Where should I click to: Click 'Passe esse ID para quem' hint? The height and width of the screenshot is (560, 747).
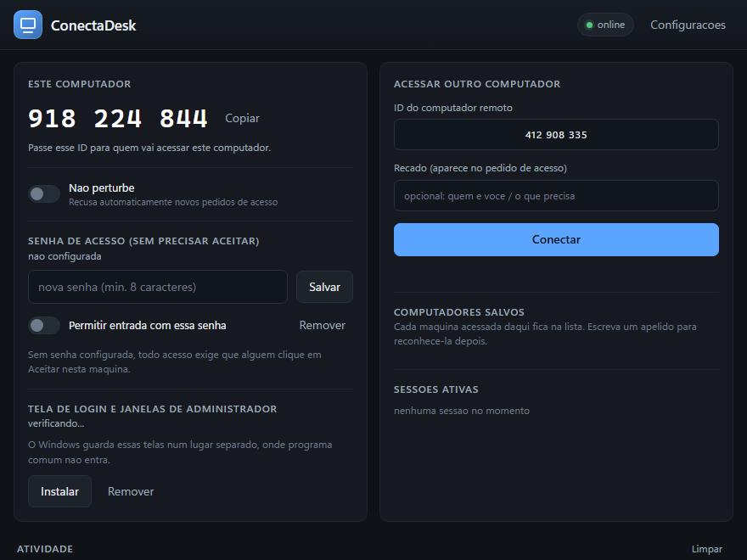(149, 148)
